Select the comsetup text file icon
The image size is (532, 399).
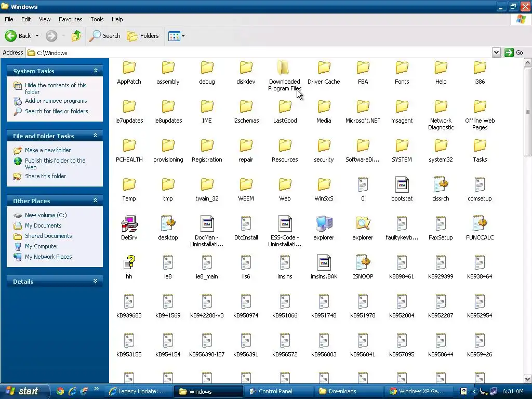click(x=480, y=184)
